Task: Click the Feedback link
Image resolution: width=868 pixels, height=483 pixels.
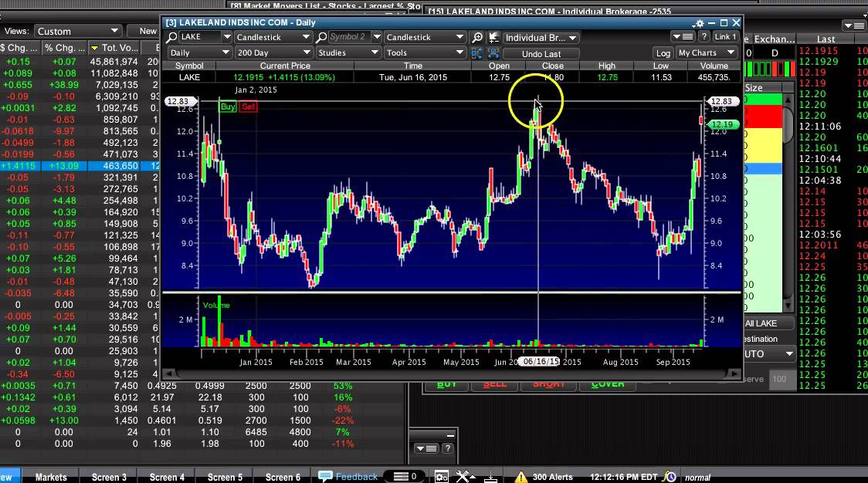Action: pos(356,476)
